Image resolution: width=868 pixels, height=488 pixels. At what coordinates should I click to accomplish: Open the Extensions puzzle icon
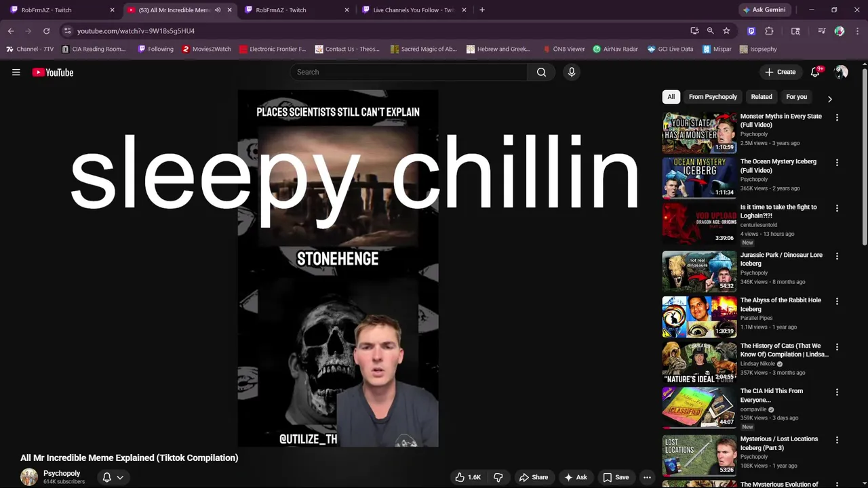pos(769,30)
